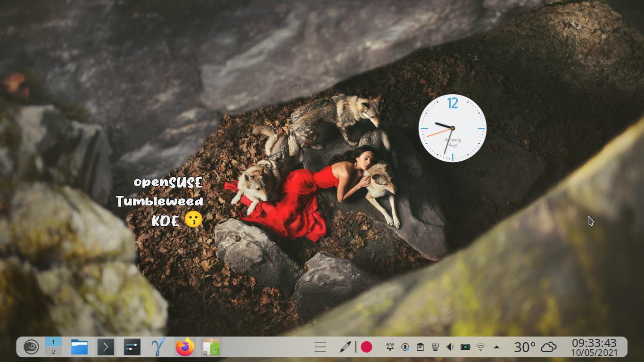Open the audio volume control
The width and height of the screenshot is (644, 362).
(450, 347)
